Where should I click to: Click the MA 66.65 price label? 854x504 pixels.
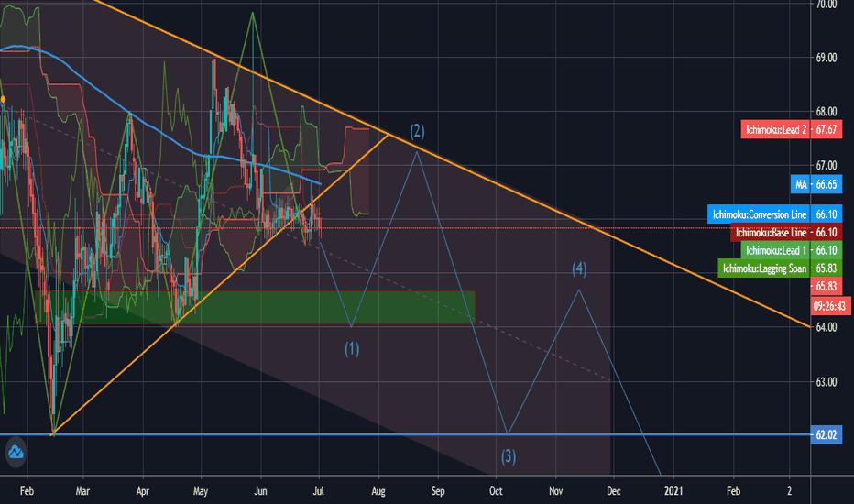click(x=816, y=184)
